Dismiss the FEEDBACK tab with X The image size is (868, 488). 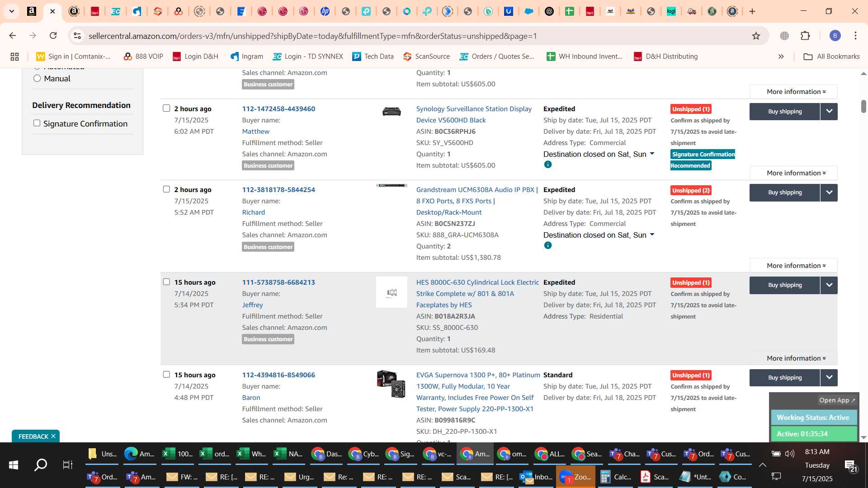coord(53,436)
